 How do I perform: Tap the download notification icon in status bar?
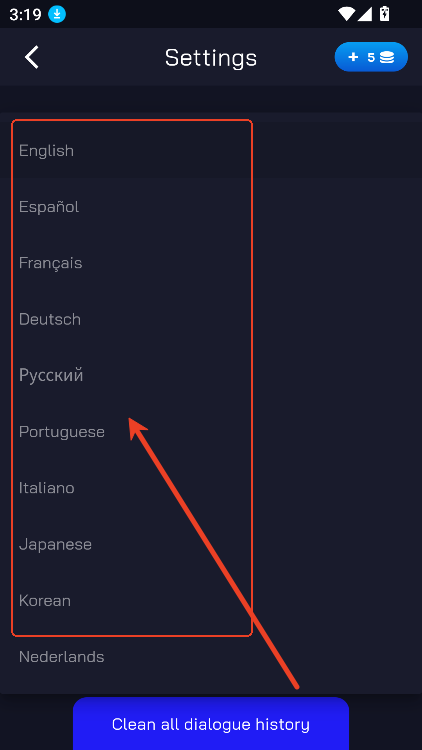pyautogui.click(x=57, y=15)
